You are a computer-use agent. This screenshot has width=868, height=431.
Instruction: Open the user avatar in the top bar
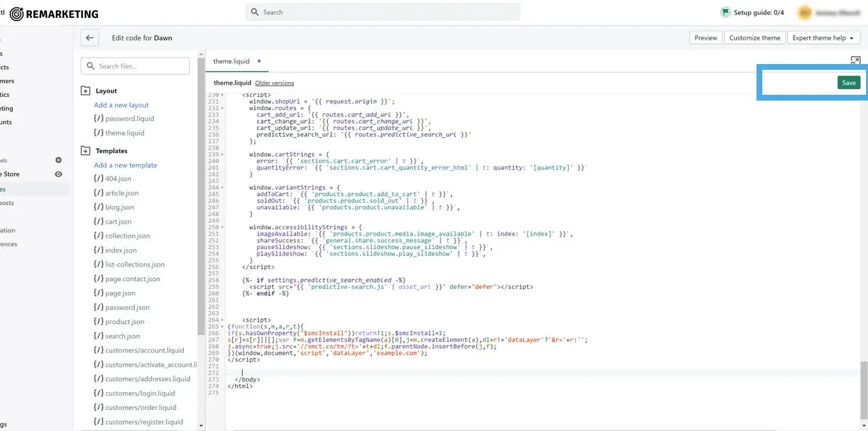804,13
